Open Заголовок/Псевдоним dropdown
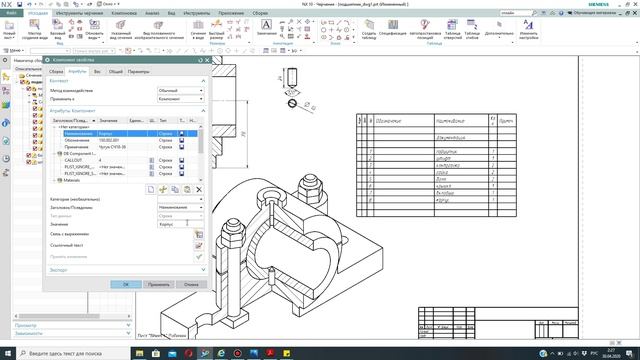This screenshot has width=640, height=360. (180, 207)
